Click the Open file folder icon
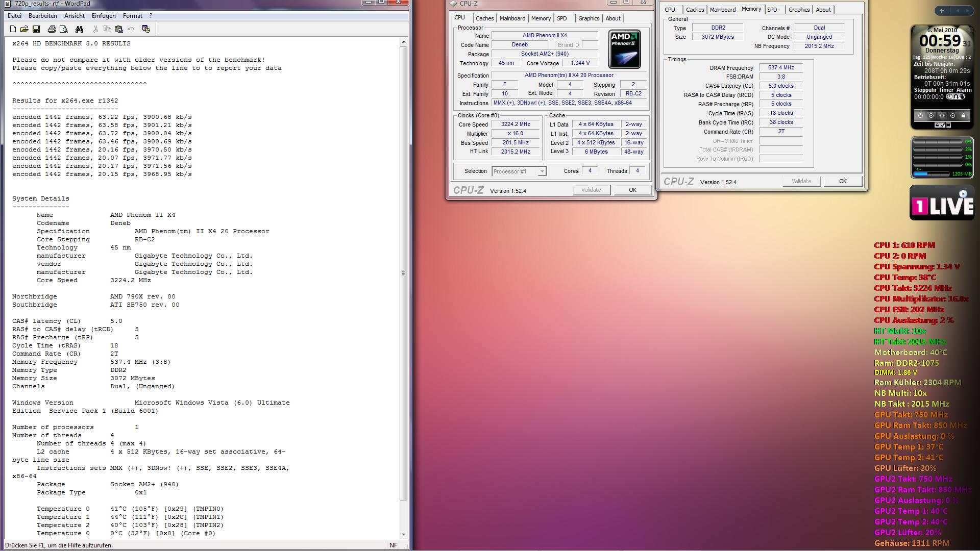 [x=24, y=29]
